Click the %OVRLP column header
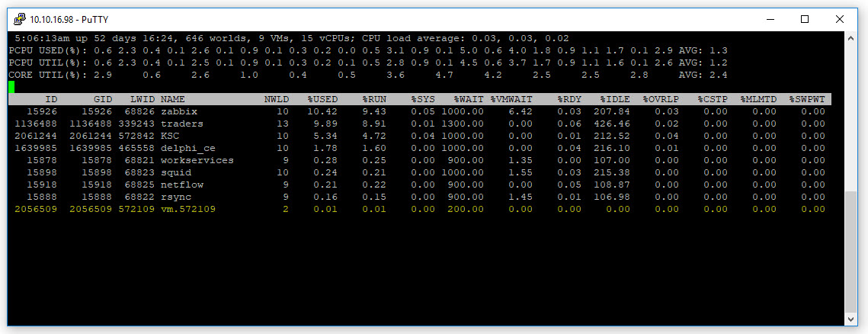 (661, 99)
